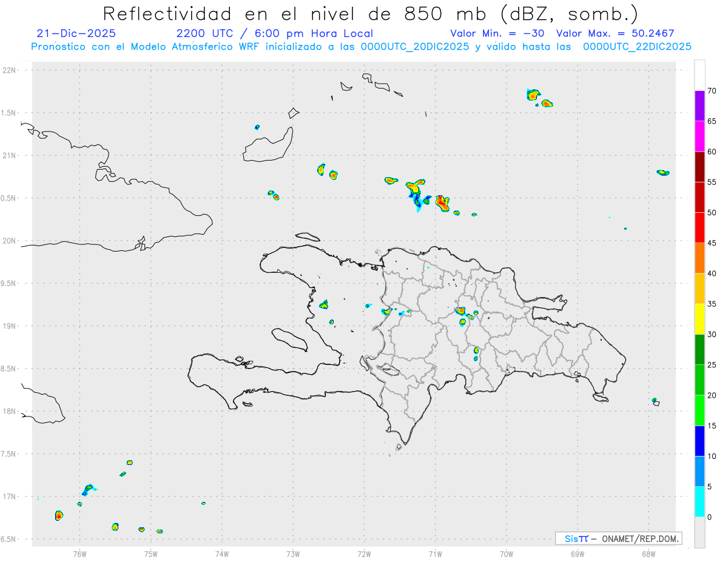Click the gold 35–40 dBZ colorbar segment

[x=699, y=289]
